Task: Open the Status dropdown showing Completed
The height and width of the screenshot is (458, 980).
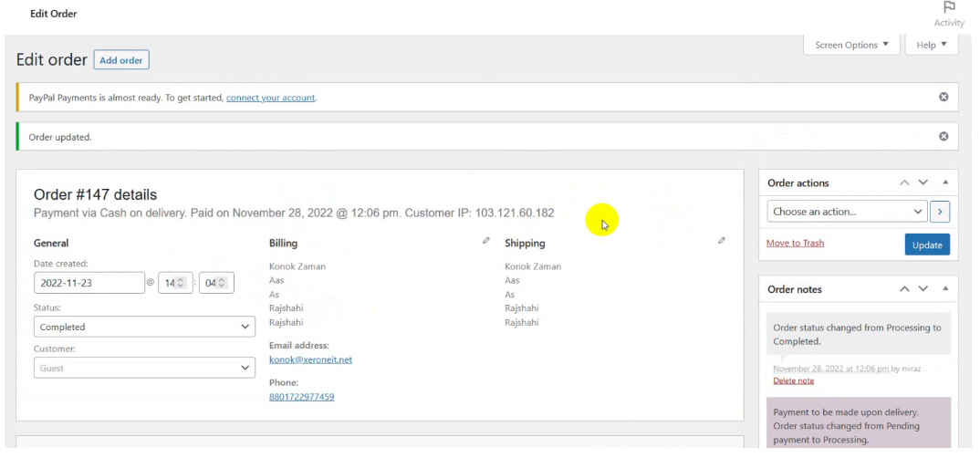Action: (144, 327)
